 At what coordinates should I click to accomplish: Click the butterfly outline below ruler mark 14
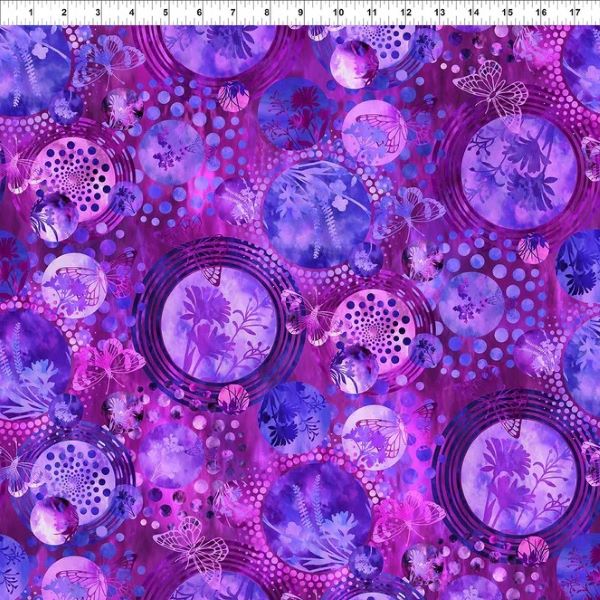point(490,88)
